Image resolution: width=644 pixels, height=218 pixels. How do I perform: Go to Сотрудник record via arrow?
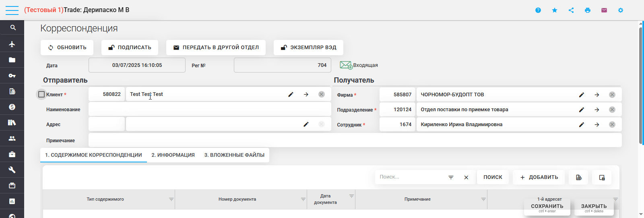click(x=597, y=125)
